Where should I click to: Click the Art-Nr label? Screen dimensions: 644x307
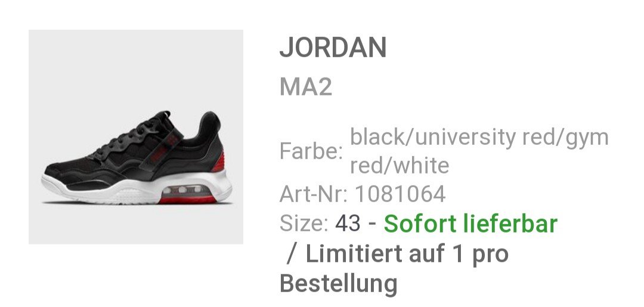click(x=314, y=194)
